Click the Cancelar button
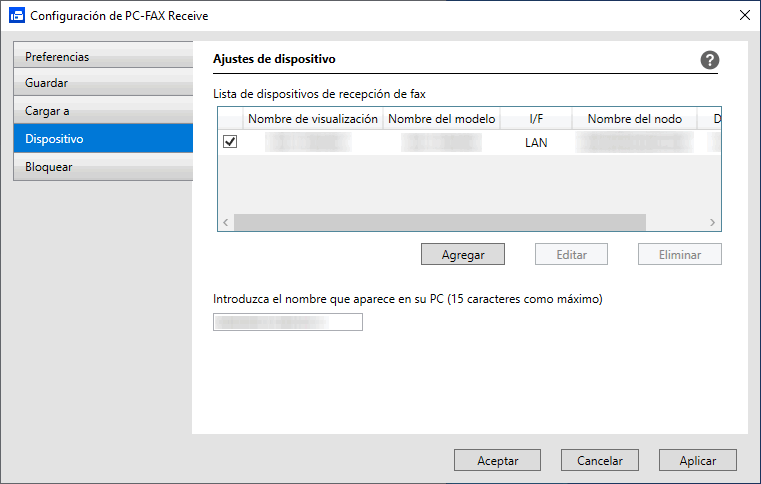Screen dimensions: 761x484 [x=600, y=460]
